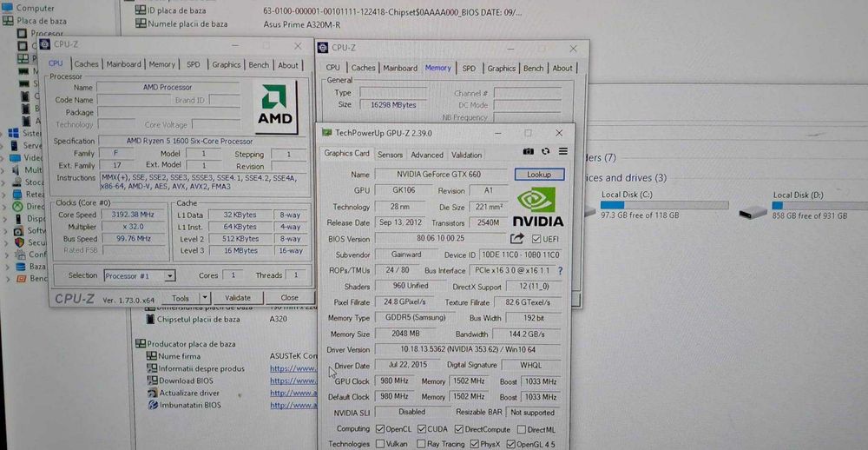Click the Software icon in the tree

pos(19,230)
